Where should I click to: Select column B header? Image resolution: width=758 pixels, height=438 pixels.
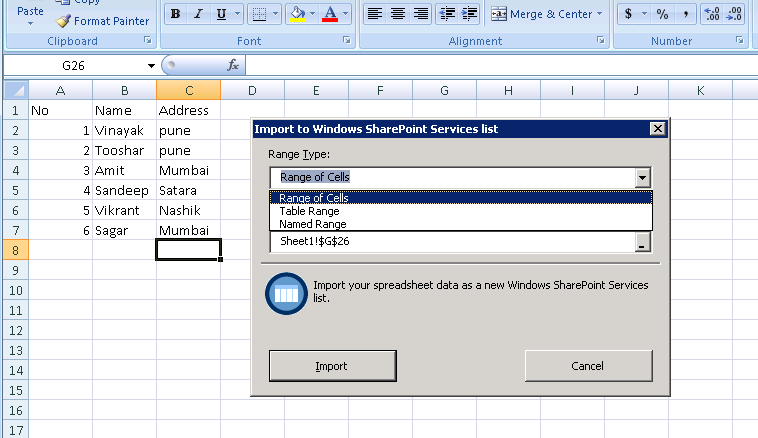(125, 90)
